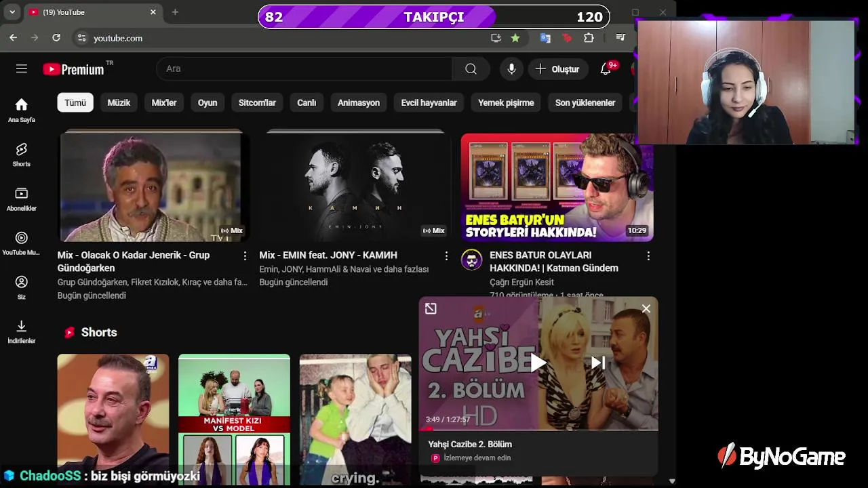The height and width of the screenshot is (488, 868).
Task: Open options menu for Olacak O Kadar mix
Action: (245, 256)
